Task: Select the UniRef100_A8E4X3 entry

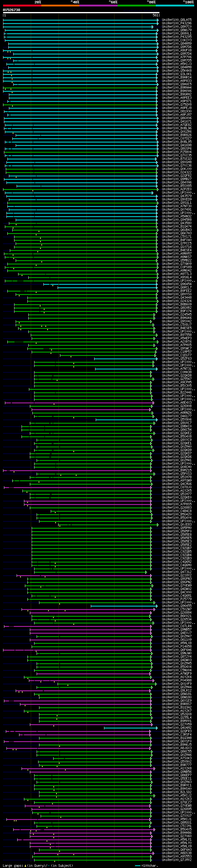Action: click(177, 403)
